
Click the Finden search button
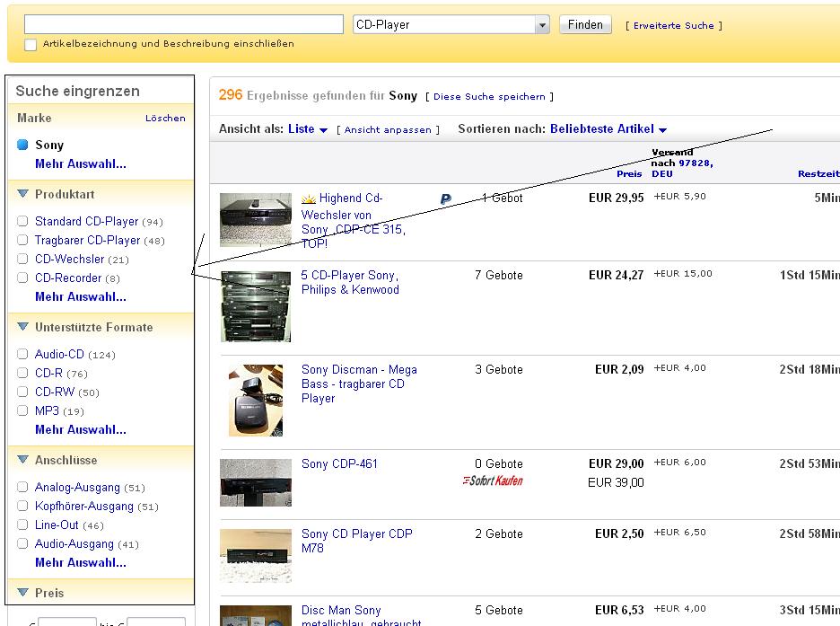coord(585,24)
